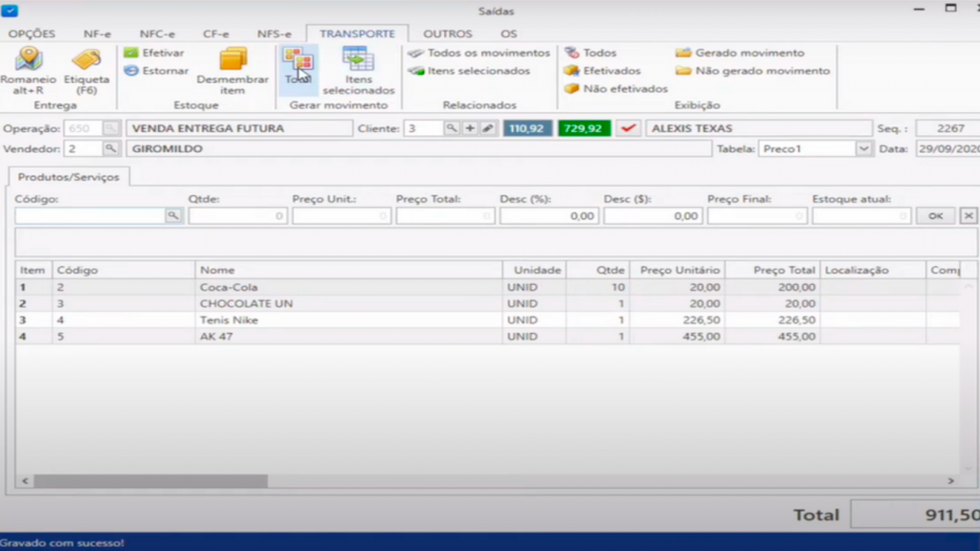Click the Estornar stock option
The width and height of the screenshot is (980, 551).
click(157, 71)
